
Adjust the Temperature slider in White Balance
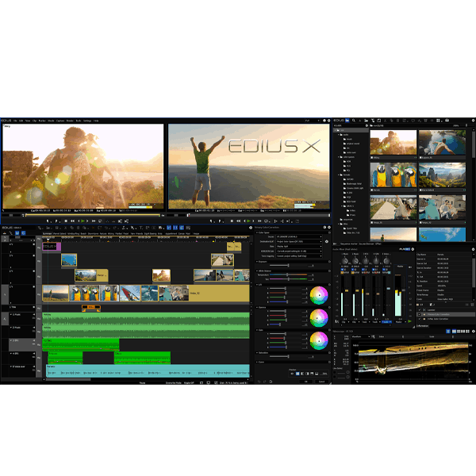point(286,274)
